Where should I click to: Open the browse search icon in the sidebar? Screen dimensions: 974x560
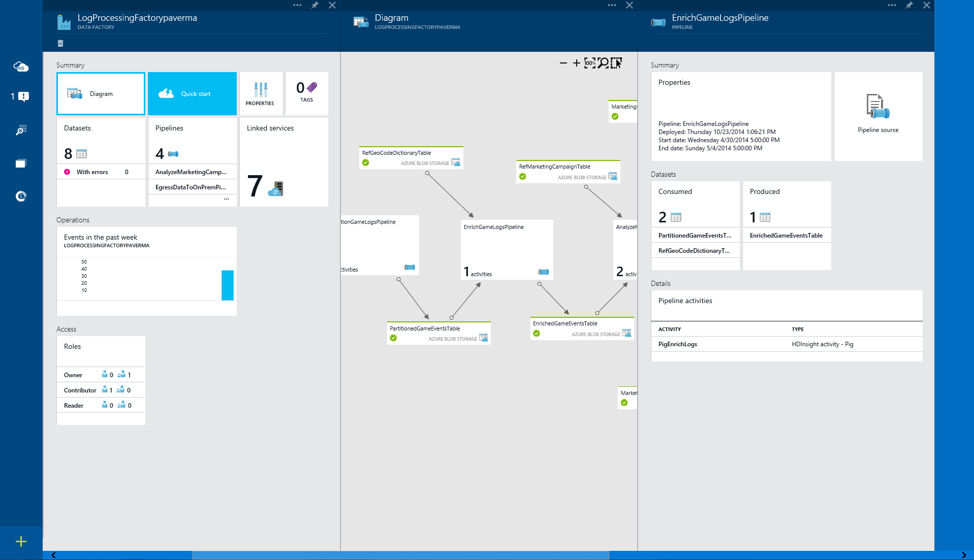click(21, 130)
